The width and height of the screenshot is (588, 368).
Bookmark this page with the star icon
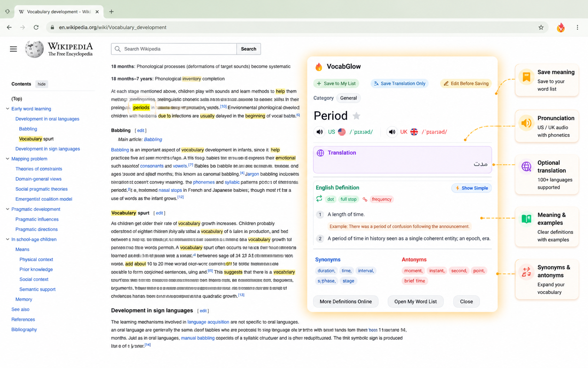(541, 27)
